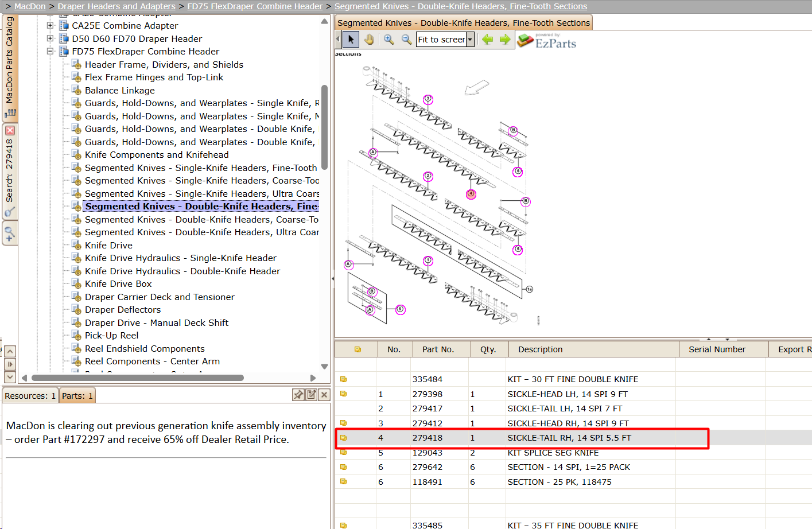
Task: Follow the Draper Headers and Adapters breadcrumb link
Action: 116,6
